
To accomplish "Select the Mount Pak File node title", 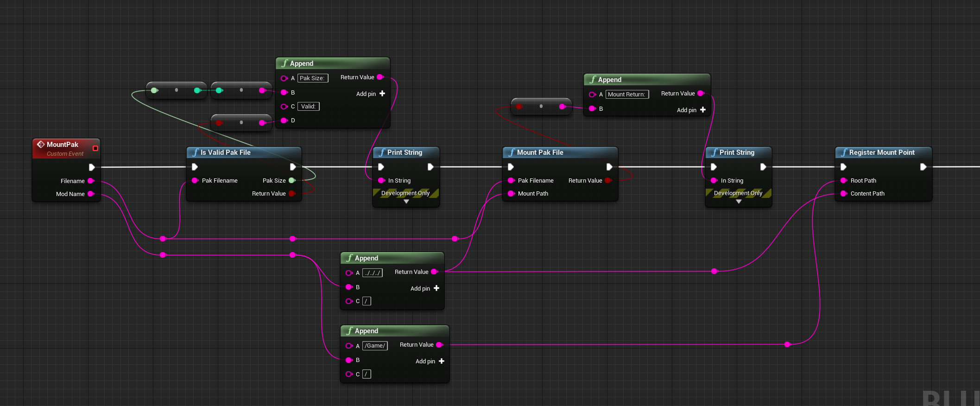I will click(x=540, y=152).
